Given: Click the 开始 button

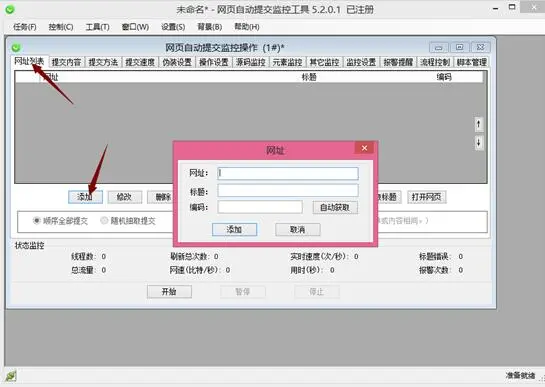Looking at the screenshot, I should (x=169, y=292).
